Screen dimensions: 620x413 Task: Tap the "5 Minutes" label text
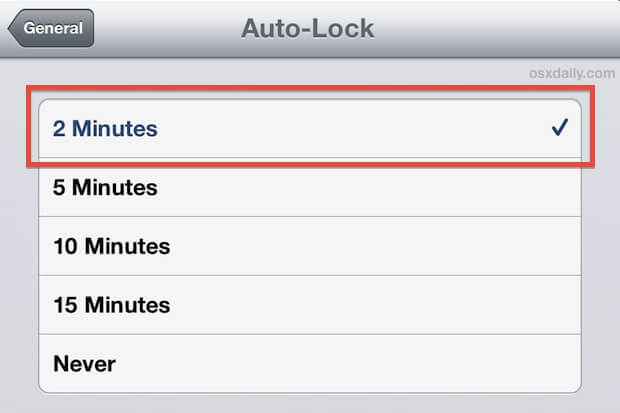tap(105, 187)
